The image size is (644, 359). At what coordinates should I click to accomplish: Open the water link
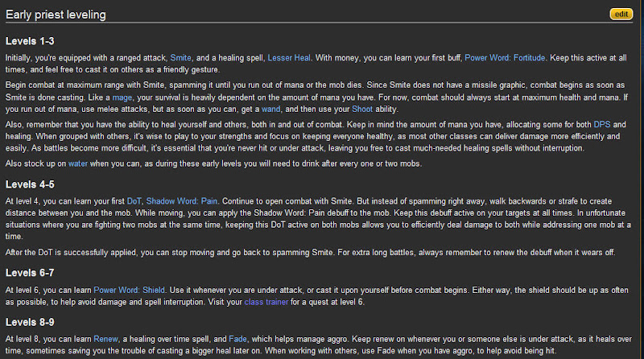[x=77, y=163]
